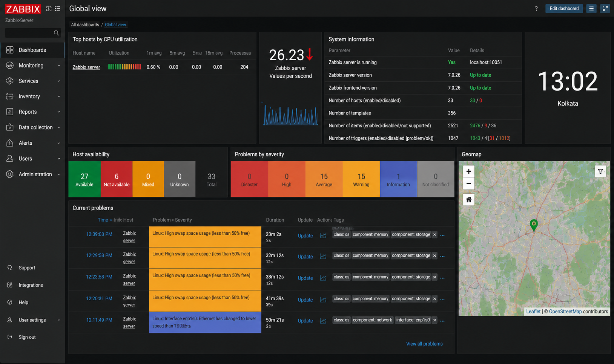The width and height of the screenshot is (614, 364).
Task: Show more tags for 12:29:58 PM problem
Action: coord(442,257)
